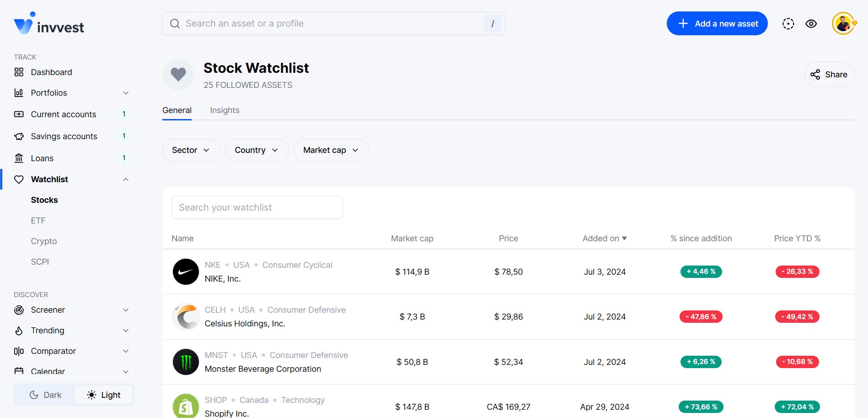This screenshot has width=868, height=418.
Task: Click the Current accounts card icon
Action: click(19, 114)
